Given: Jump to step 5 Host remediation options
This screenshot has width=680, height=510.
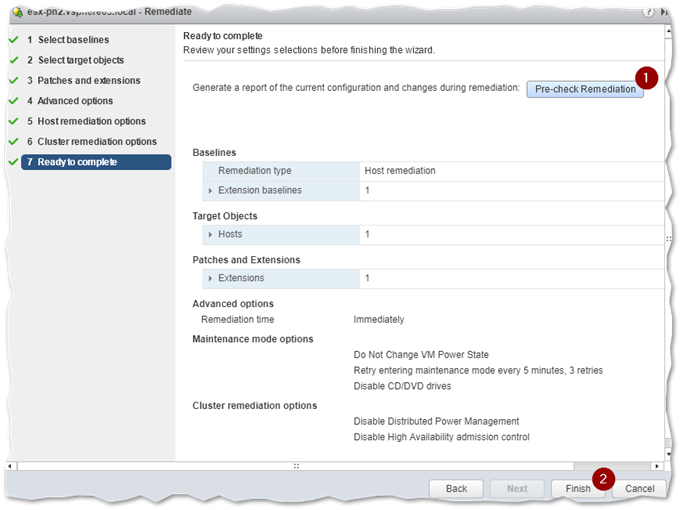Looking at the screenshot, I should point(91,121).
